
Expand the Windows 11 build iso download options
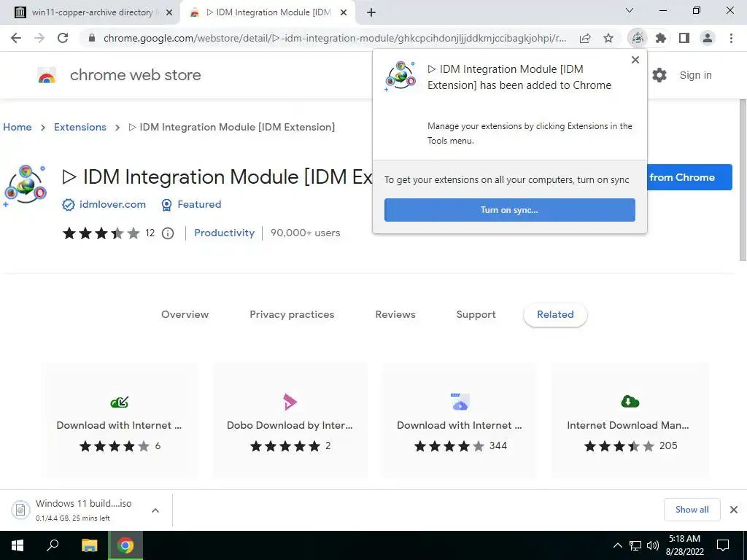tap(155, 510)
